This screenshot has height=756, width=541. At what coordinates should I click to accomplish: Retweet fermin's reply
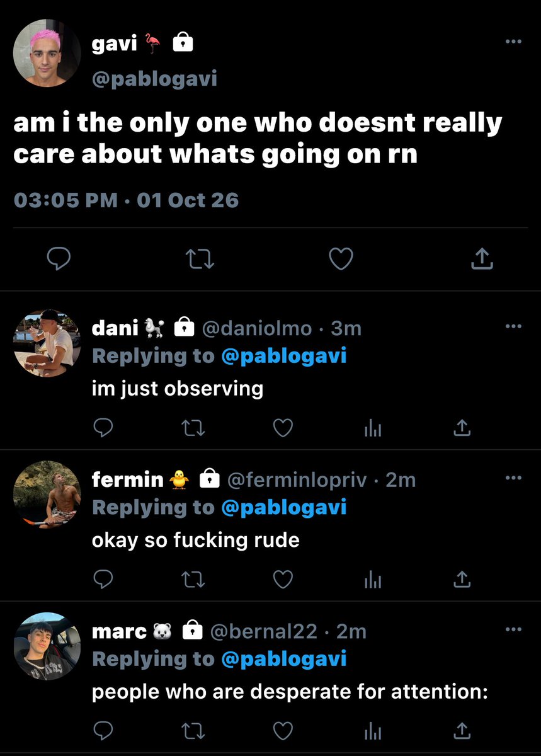click(193, 580)
